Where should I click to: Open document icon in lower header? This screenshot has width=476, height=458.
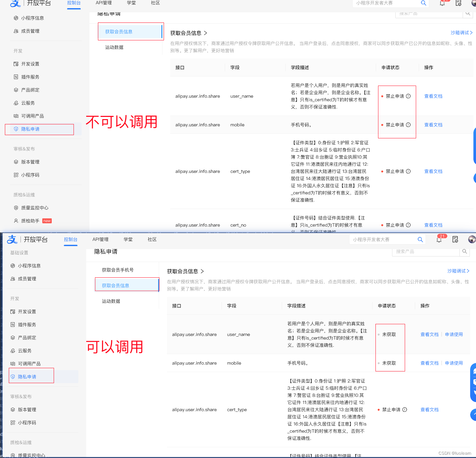pos(455,240)
